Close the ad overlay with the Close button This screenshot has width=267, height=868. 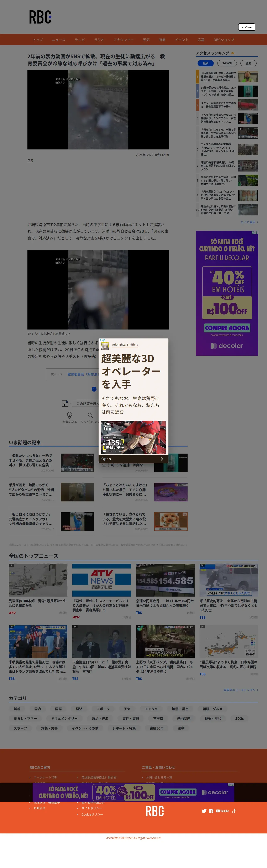coord(246,27)
